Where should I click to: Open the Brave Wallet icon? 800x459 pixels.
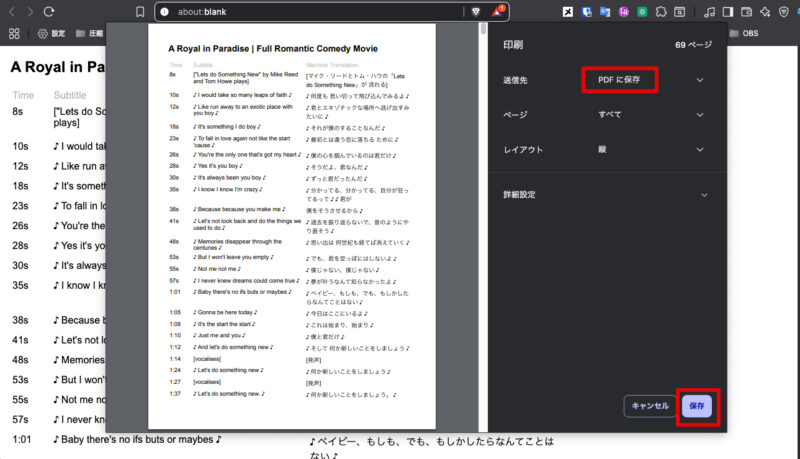coord(746,12)
